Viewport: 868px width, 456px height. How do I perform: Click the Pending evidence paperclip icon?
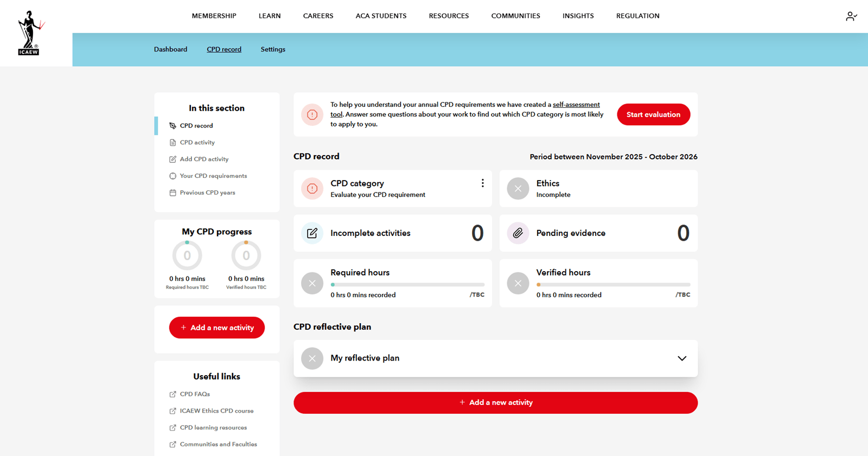(518, 233)
